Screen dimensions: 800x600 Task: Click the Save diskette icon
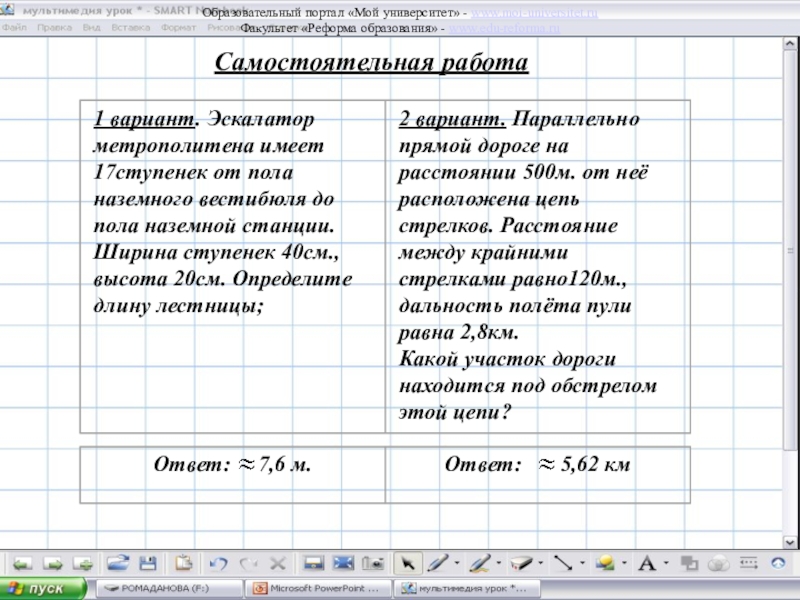[x=147, y=563]
